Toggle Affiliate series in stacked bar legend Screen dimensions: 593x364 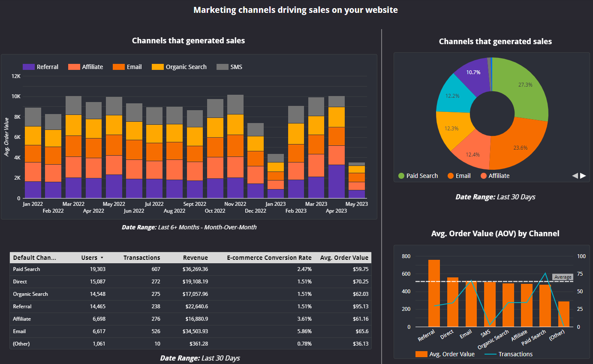86,67
